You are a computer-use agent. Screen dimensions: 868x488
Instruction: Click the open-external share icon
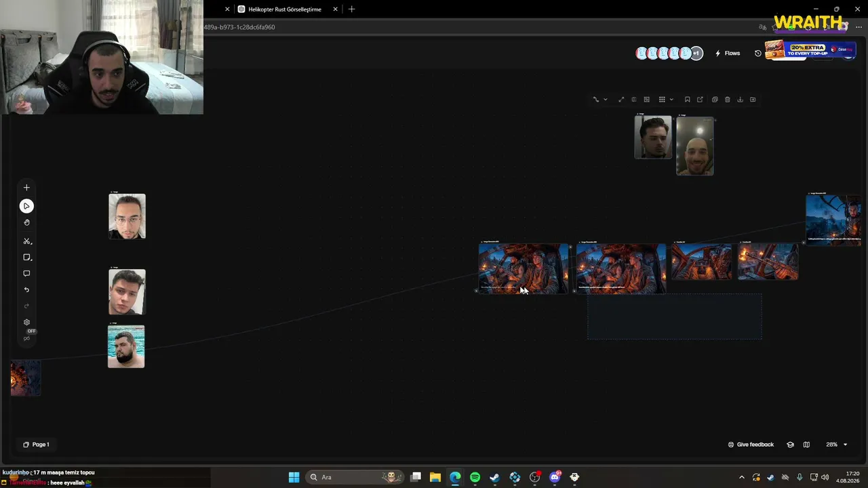[x=700, y=100]
